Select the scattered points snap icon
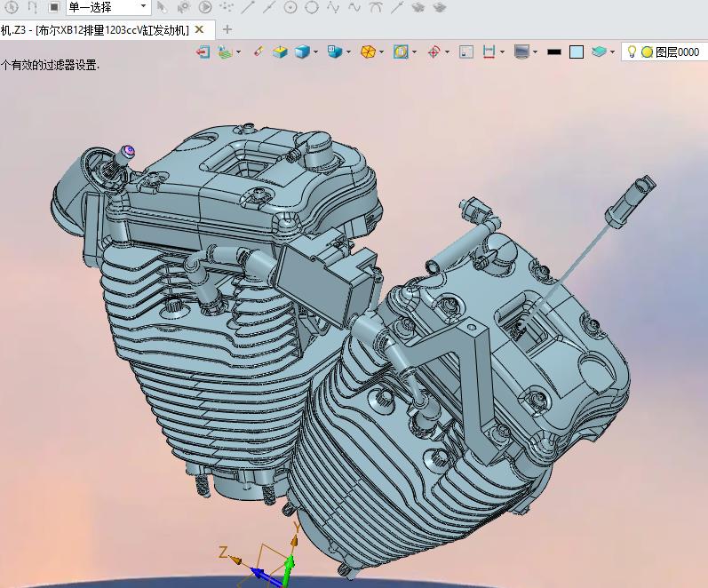The image size is (708, 588). pos(227,7)
